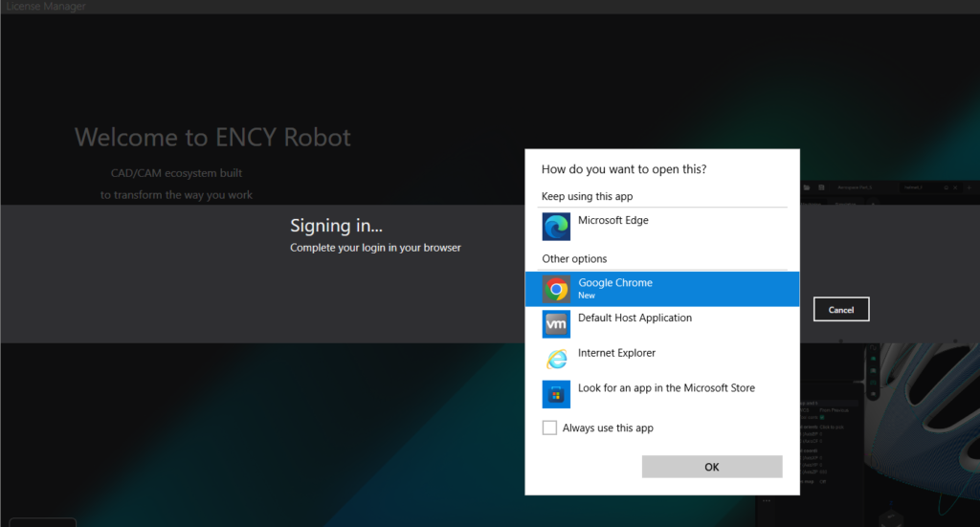This screenshot has width=980, height=527.
Task: Pick the 'Google Chrome' option name
Action: [x=614, y=283]
